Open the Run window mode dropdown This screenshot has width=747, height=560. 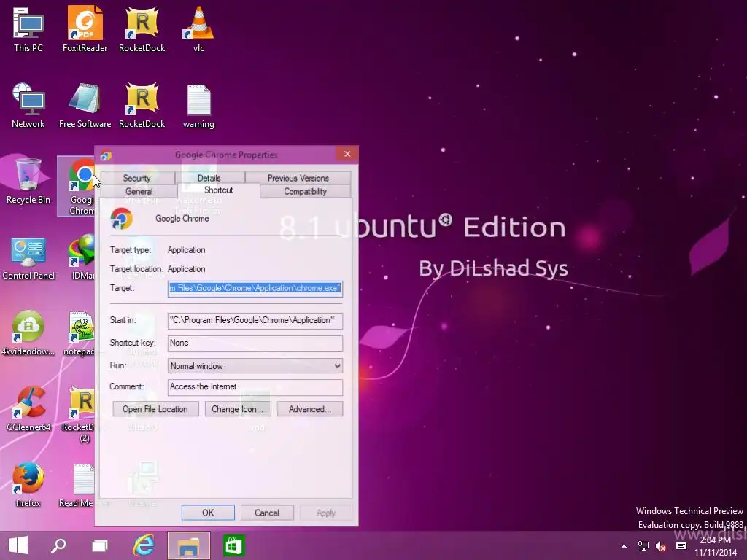(255, 366)
